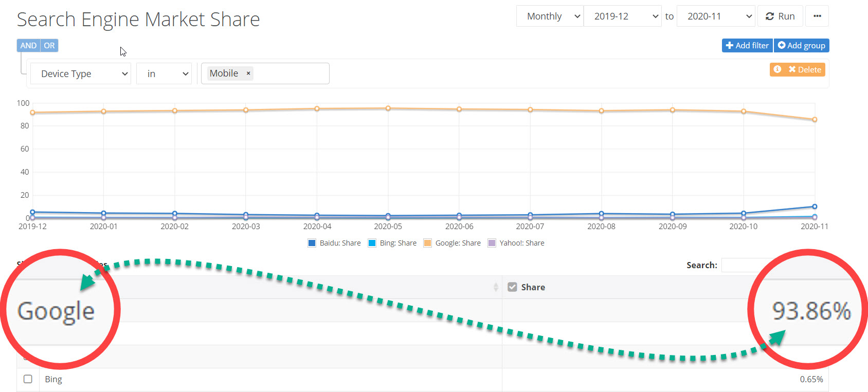Toggle the Google: Share legend swatch

[427, 243]
